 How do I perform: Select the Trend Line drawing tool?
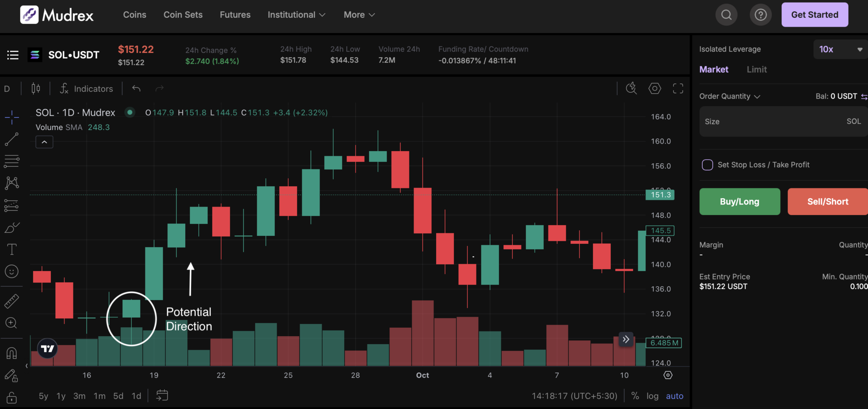pos(11,139)
